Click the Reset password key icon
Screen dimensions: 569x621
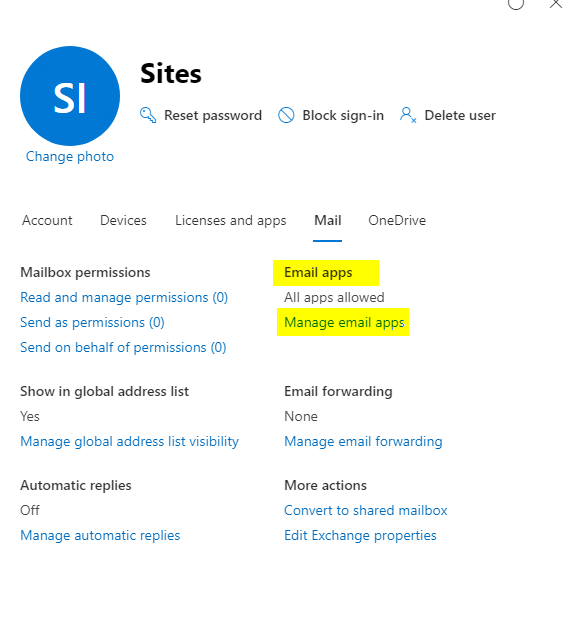[148, 115]
